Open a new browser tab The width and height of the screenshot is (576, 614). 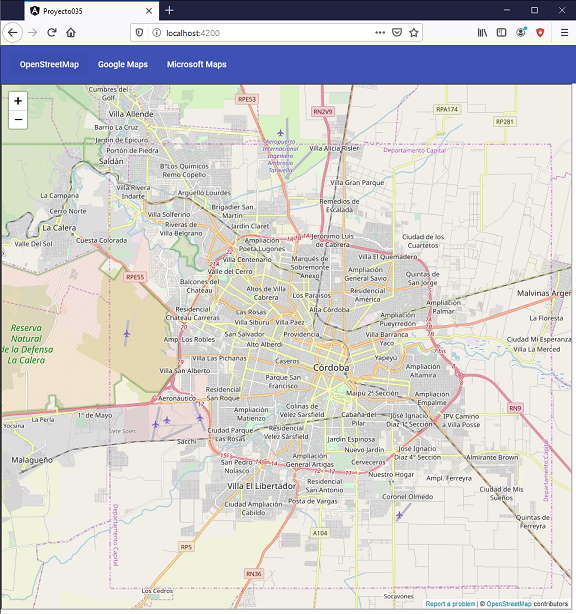click(169, 10)
